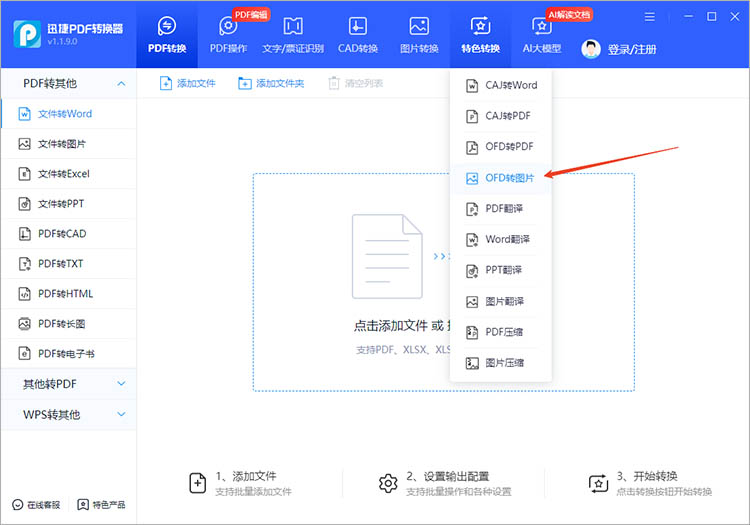Open the 特色转换 tab

tap(480, 34)
